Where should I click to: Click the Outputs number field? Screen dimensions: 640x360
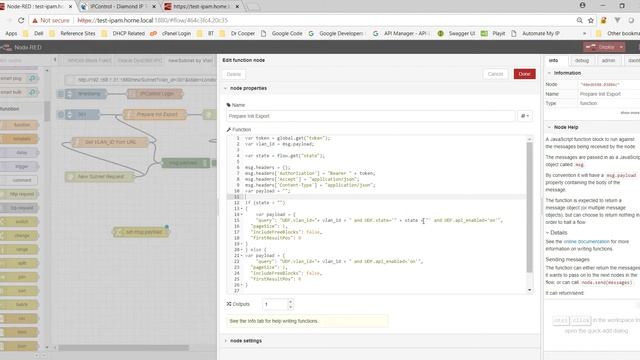pos(275,304)
